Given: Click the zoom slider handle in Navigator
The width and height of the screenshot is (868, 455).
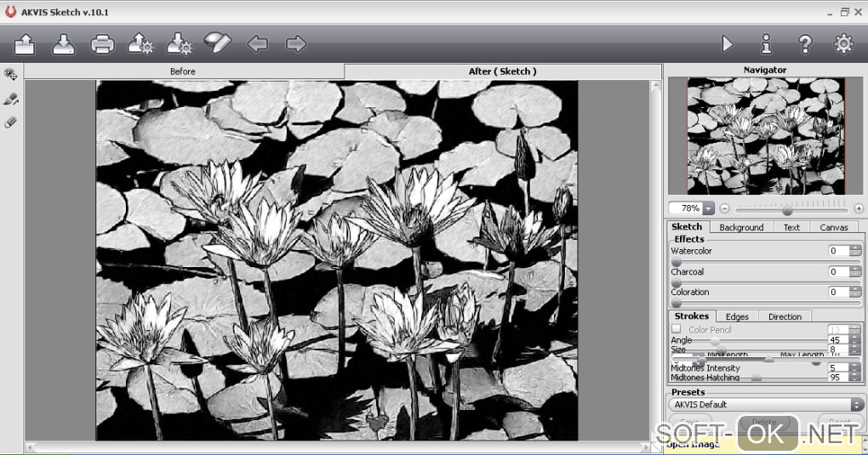Looking at the screenshot, I should pos(787,210).
